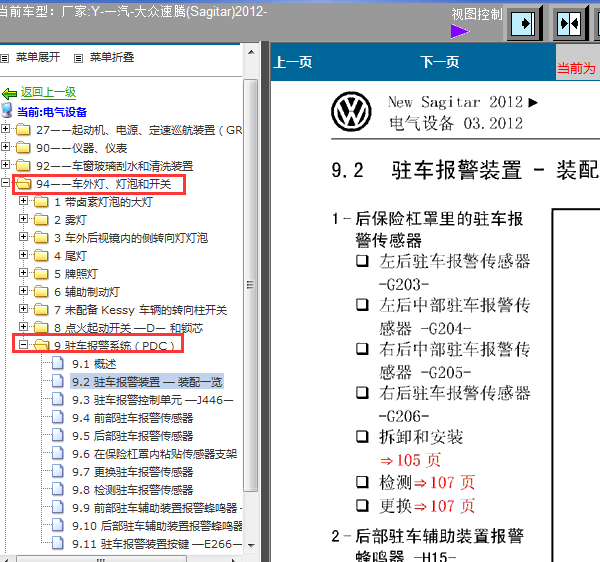Click the 当前:电气设备 heading
Viewport: 600px width, 562px height.
(x=52, y=112)
